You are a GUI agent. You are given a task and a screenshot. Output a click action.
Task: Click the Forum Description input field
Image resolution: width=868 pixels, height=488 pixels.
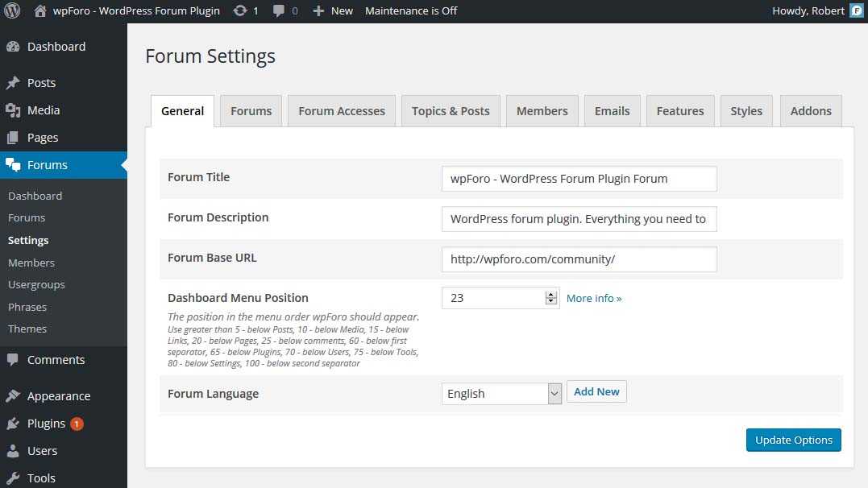[579, 219]
